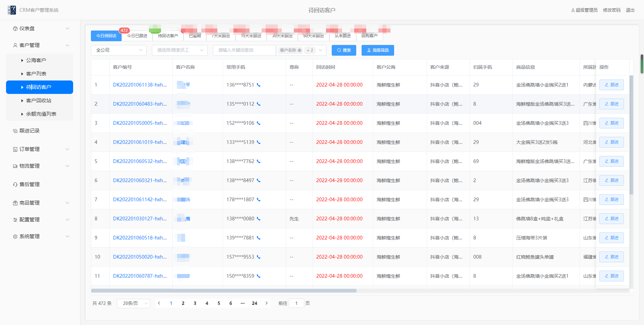Call phone icon next to 138****7762

pyautogui.click(x=259, y=161)
